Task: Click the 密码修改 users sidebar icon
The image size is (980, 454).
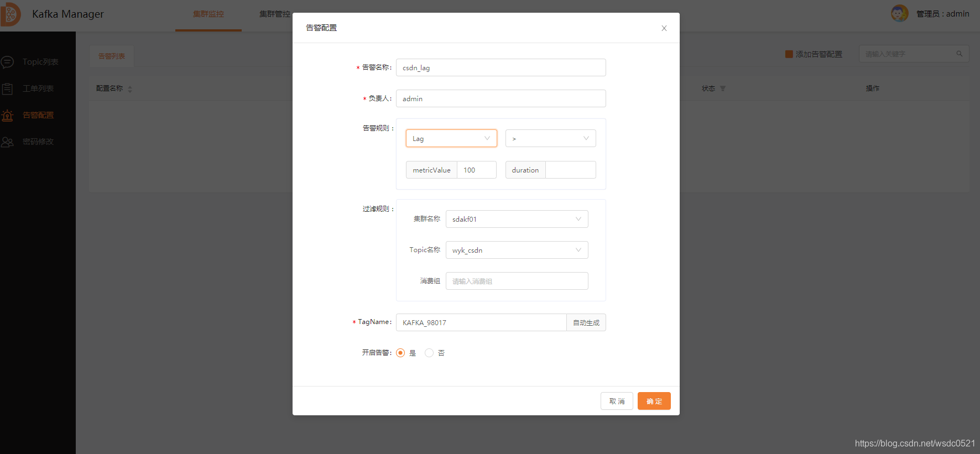Action: tap(7, 142)
